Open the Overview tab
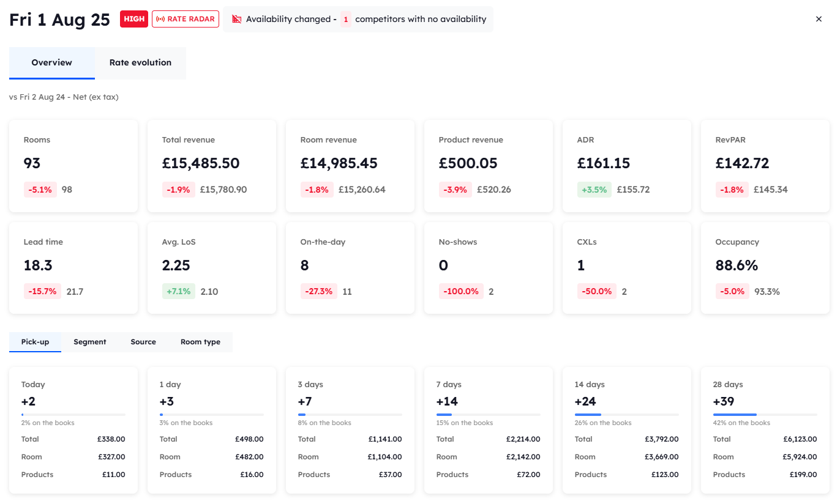Viewport: 840px width, 504px height. tap(52, 62)
